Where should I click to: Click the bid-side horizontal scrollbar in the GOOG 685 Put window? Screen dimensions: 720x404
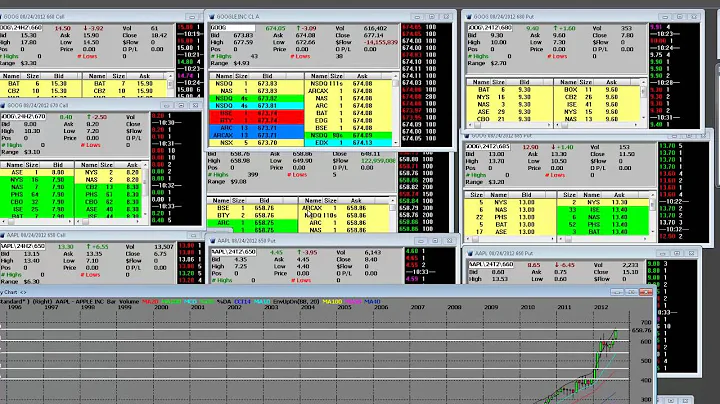click(509, 239)
